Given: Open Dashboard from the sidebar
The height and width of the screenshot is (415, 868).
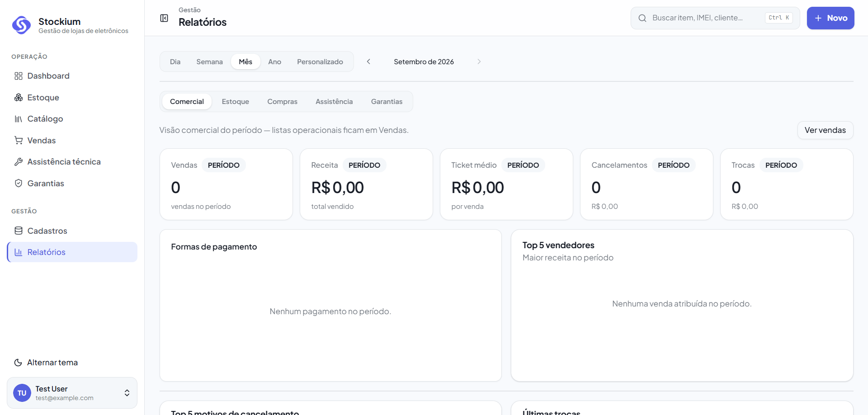Looking at the screenshot, I should [72, 76].
